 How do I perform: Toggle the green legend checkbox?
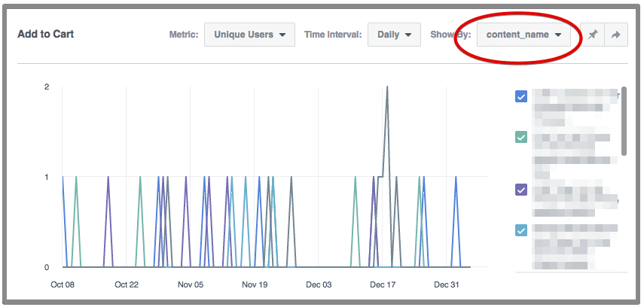[x=521, y=137]
